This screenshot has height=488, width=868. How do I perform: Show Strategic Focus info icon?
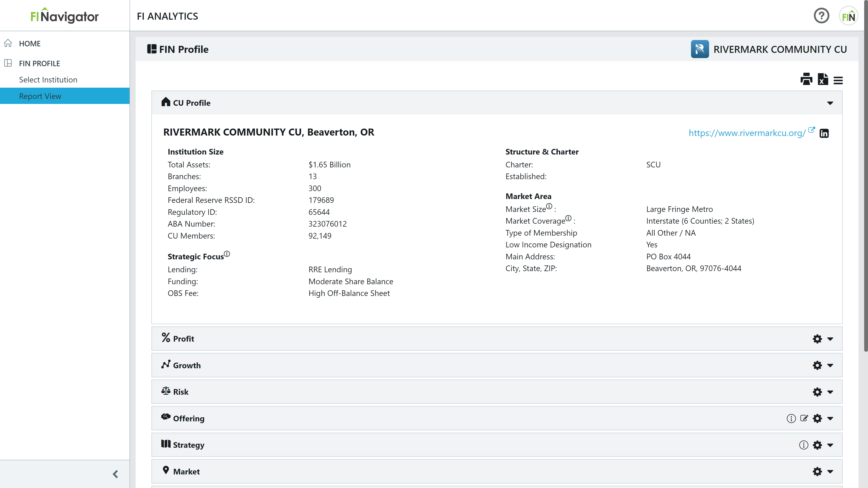pyautogui.click(x=227, y=253)
